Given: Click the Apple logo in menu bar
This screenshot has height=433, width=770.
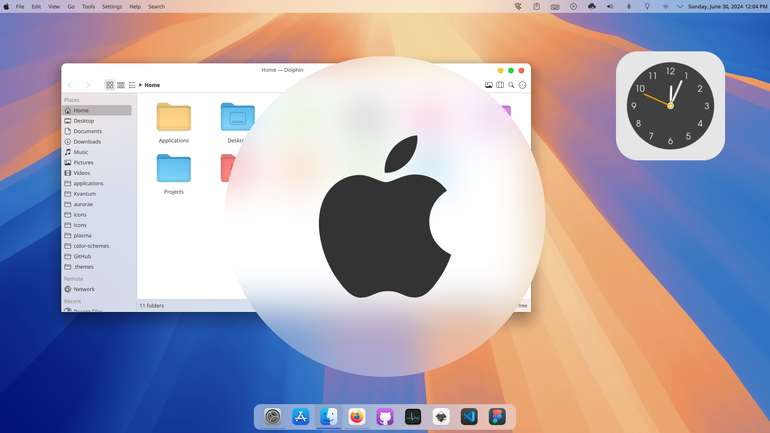Looking at the screenshot, I should (x=6, y=6).
